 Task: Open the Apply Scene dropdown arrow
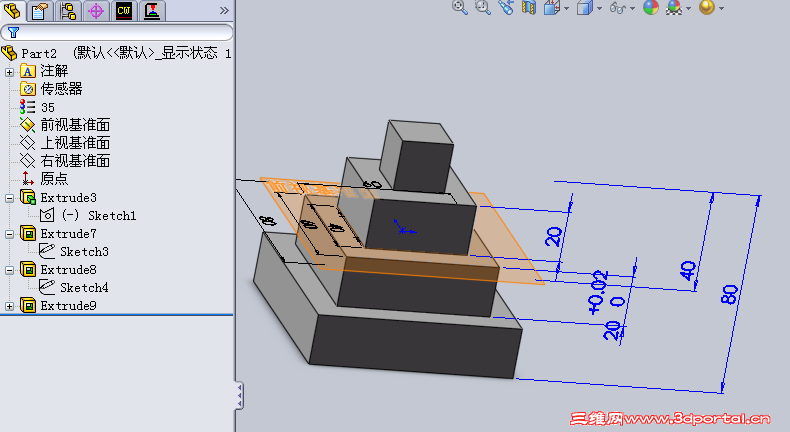point(688,8)
